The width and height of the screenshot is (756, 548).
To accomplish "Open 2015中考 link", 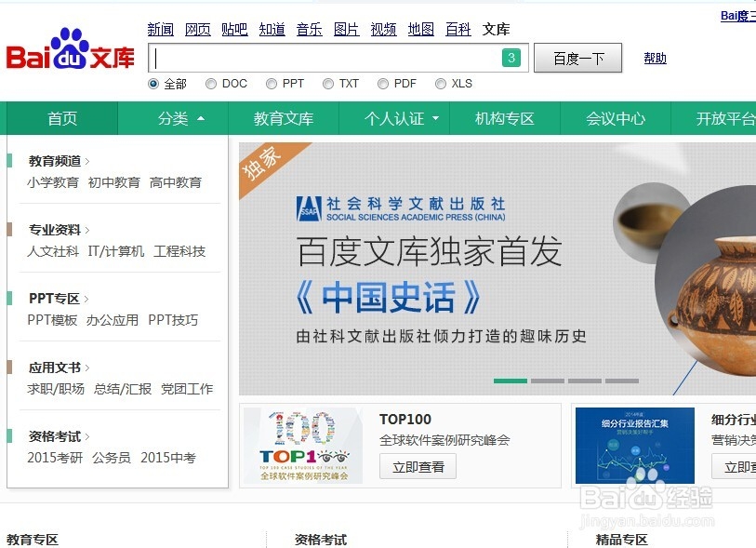I will click(168, 458).
